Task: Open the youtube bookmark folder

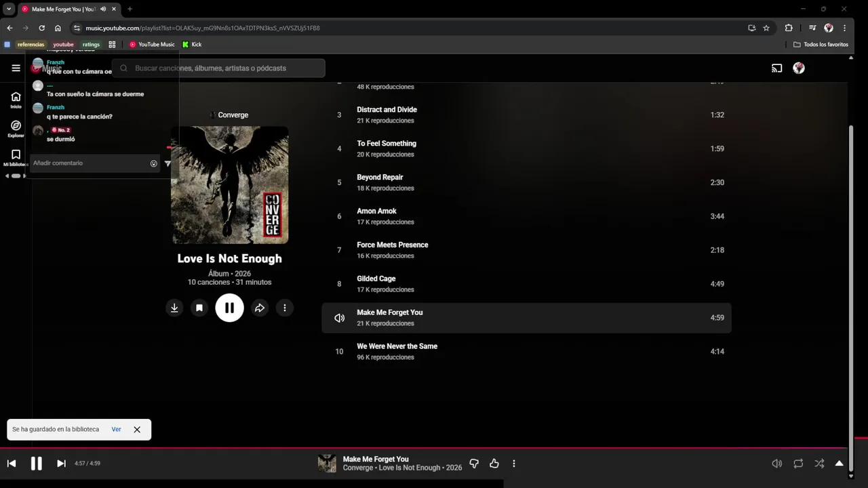Action: click(x=63, y=45)
